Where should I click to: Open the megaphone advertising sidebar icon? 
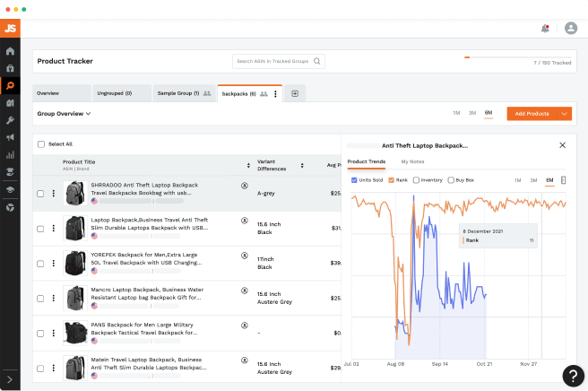click(10, 137)
